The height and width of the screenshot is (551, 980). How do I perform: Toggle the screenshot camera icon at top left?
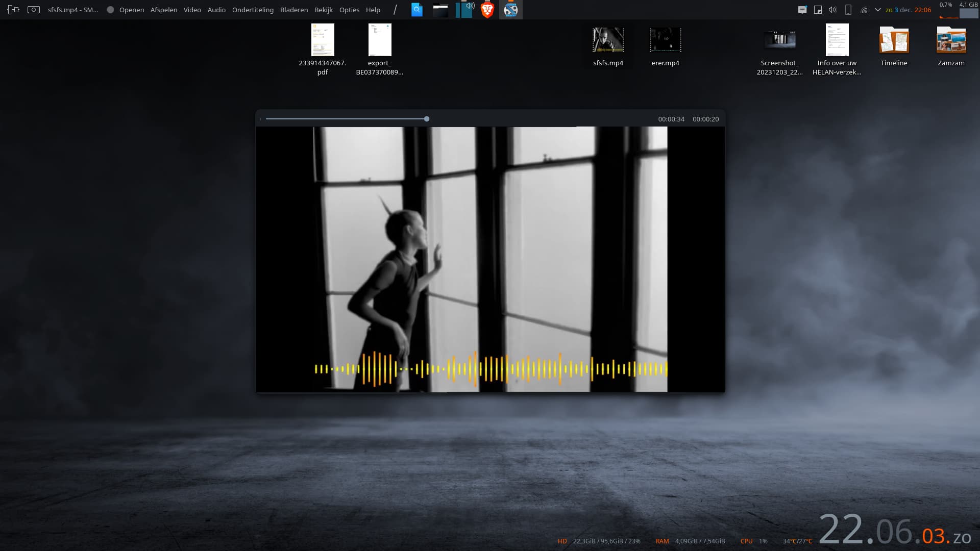point(34,10)
